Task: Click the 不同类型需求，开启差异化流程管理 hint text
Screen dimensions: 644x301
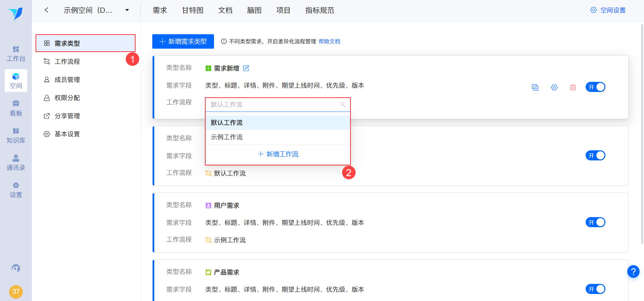Action: point(273,41)
